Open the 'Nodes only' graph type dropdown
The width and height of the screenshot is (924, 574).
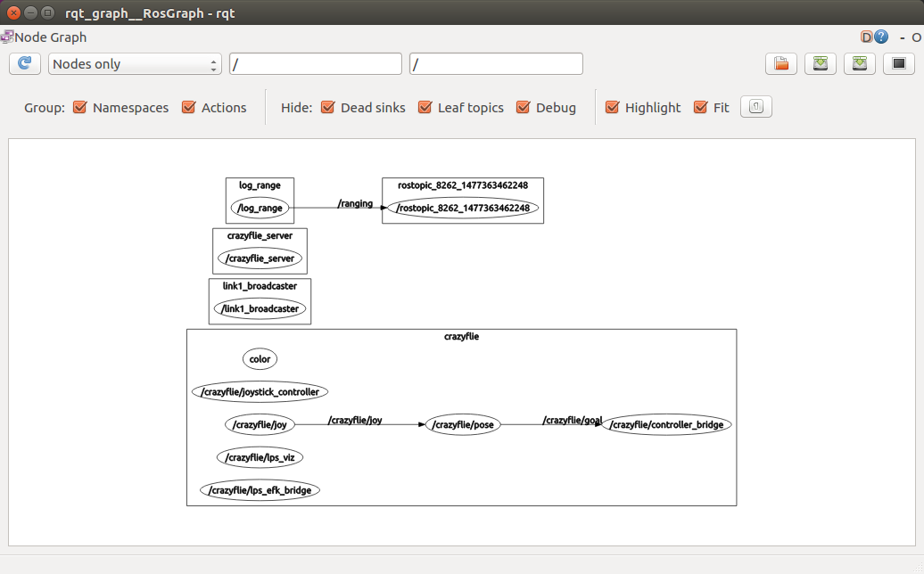click(x=135, y=64)
